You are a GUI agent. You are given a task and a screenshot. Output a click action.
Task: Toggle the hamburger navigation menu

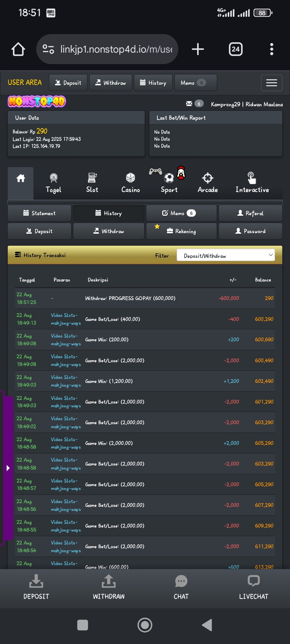coord(271,83)
